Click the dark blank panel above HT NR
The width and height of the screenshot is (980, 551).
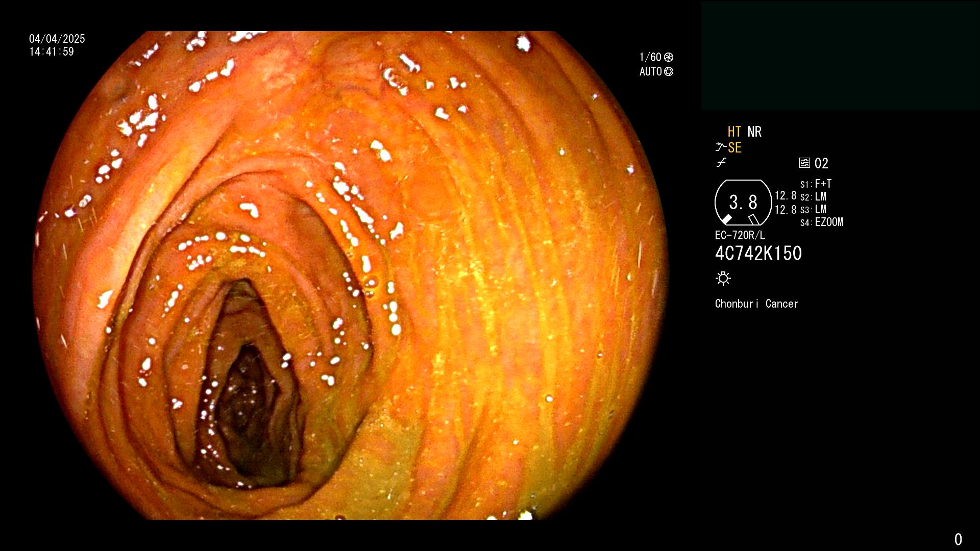(x=840, y=56)
